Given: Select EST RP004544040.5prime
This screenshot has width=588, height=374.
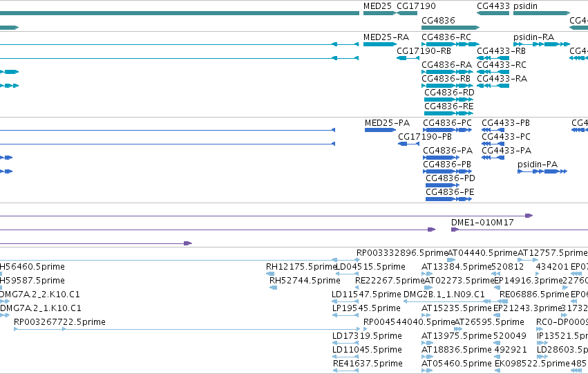Looking at the screenshot, I should pyautogui.click(x=409, y=322).
